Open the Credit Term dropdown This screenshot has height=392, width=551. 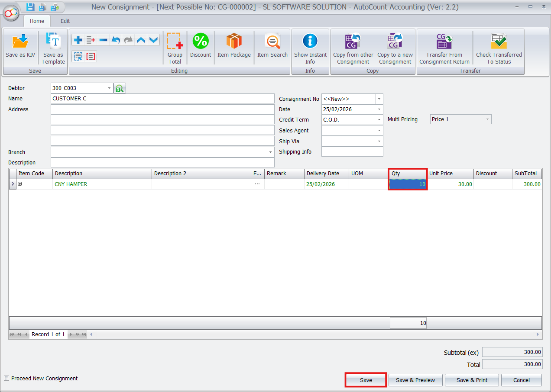click(379, 119)
